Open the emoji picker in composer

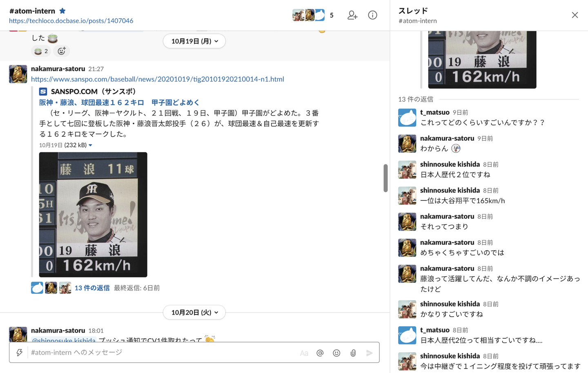click(x=336, y=353)
